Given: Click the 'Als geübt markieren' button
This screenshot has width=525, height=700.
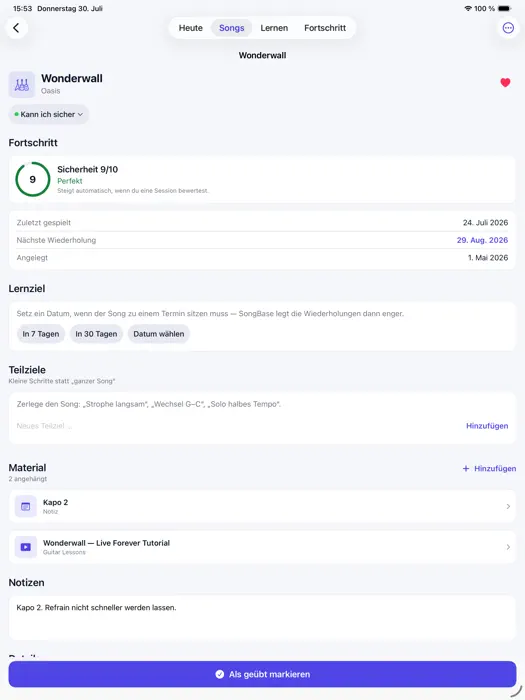Looking at the screenshot, I should coord(262,674).
